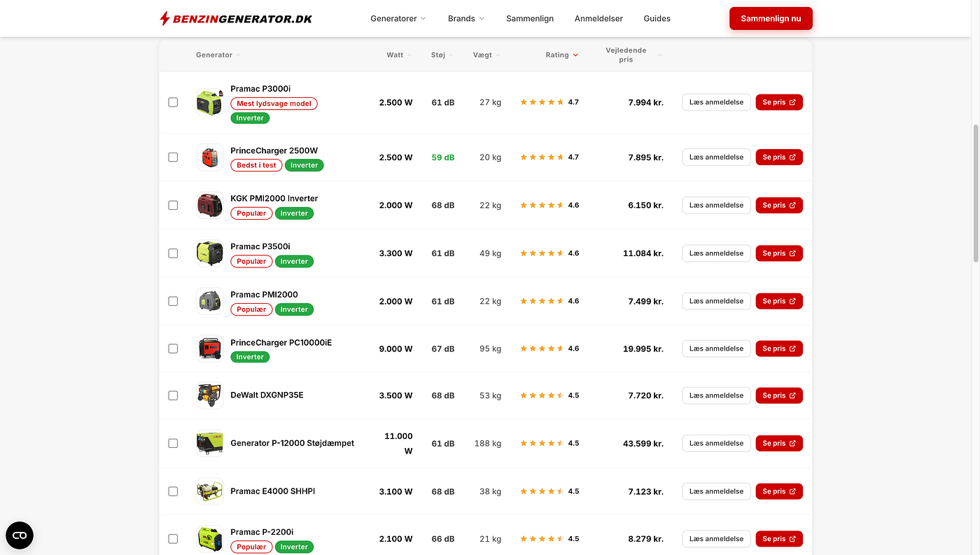Screen dimensions: 980x555
Task: Read the review for Pramac P3000i
Action: coord(716,102)
